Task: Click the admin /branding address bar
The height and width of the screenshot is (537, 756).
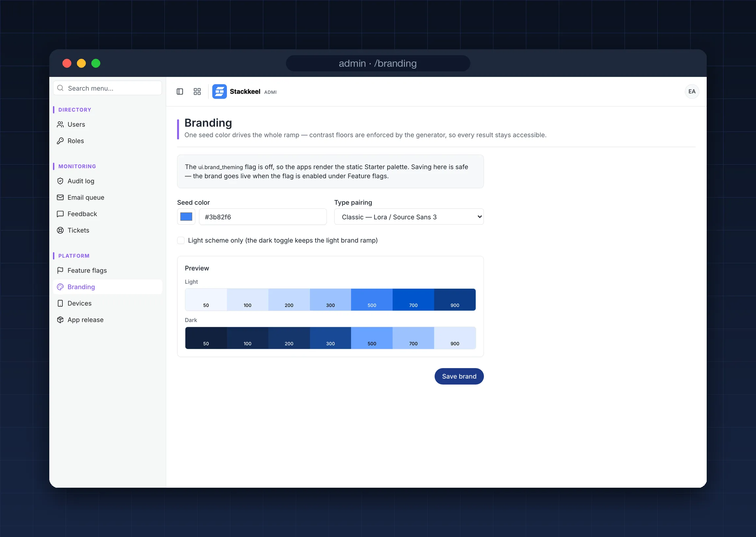Action: point(378,63)
